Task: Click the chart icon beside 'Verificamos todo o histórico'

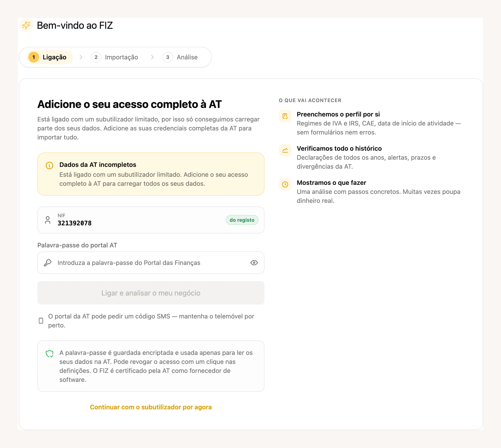Action: tap(285, 150)
